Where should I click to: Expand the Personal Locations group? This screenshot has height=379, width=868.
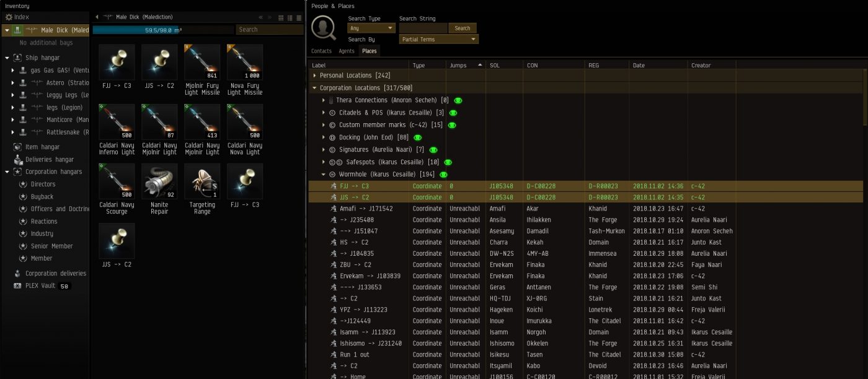click(x=315, y=76)
